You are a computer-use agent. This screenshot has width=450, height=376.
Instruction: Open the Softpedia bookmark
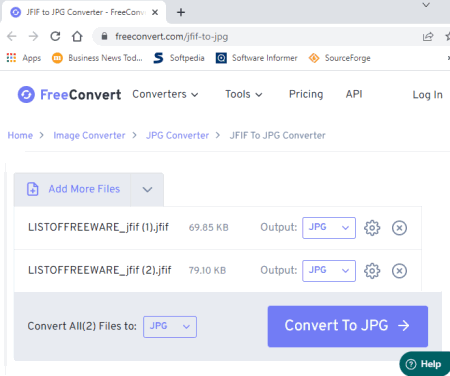coord(179,58)
